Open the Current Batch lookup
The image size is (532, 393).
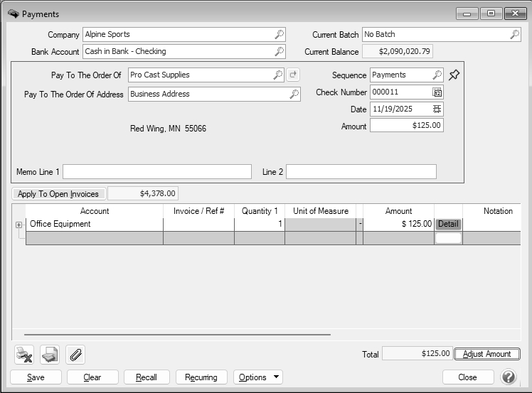pos(514,34)
